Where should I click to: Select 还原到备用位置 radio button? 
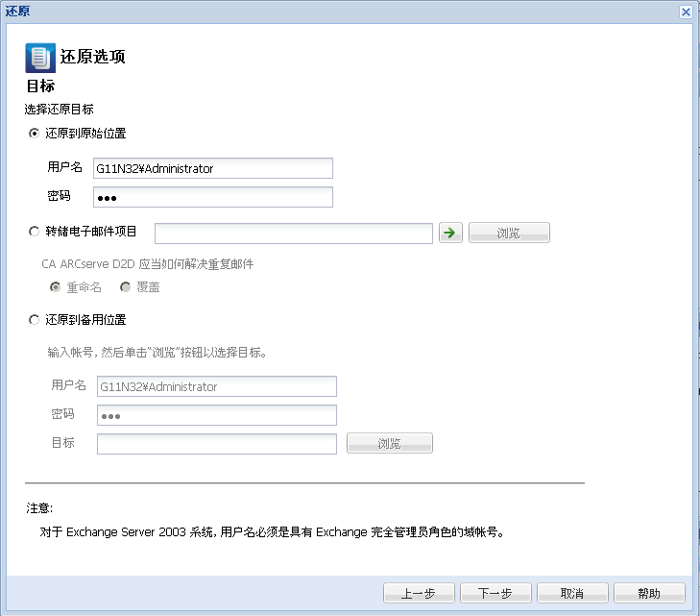click(35, 319)
